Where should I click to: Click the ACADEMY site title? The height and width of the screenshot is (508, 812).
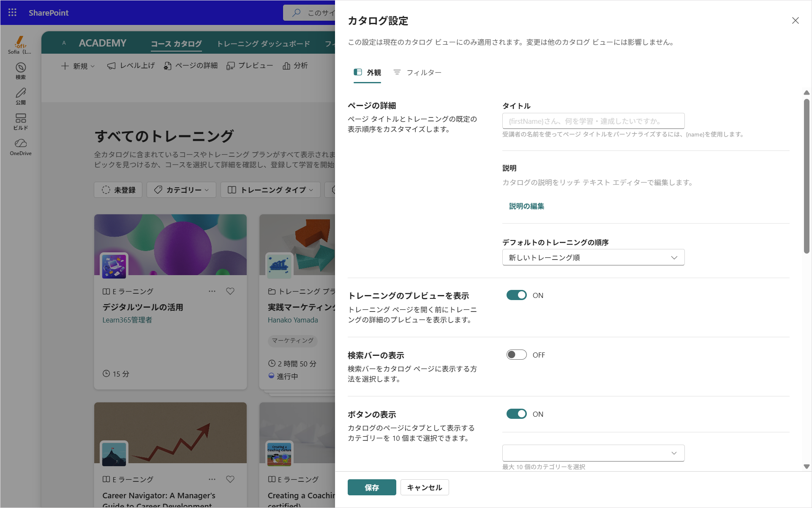coord(103,43)
